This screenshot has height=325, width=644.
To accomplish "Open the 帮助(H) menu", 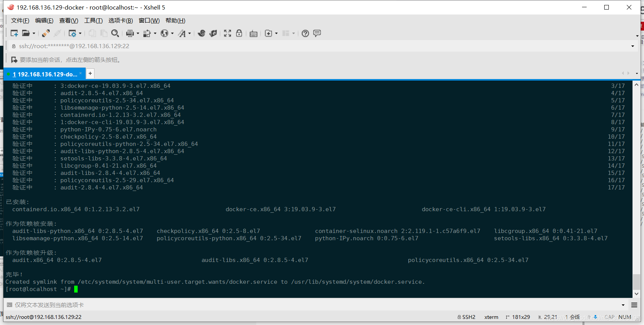I will (176, 21).
